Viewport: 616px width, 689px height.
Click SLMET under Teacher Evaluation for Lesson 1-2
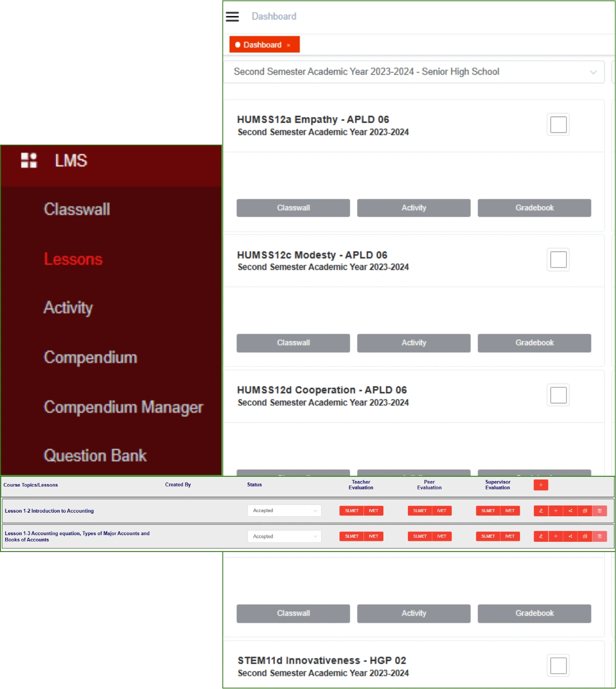(352, 511)
